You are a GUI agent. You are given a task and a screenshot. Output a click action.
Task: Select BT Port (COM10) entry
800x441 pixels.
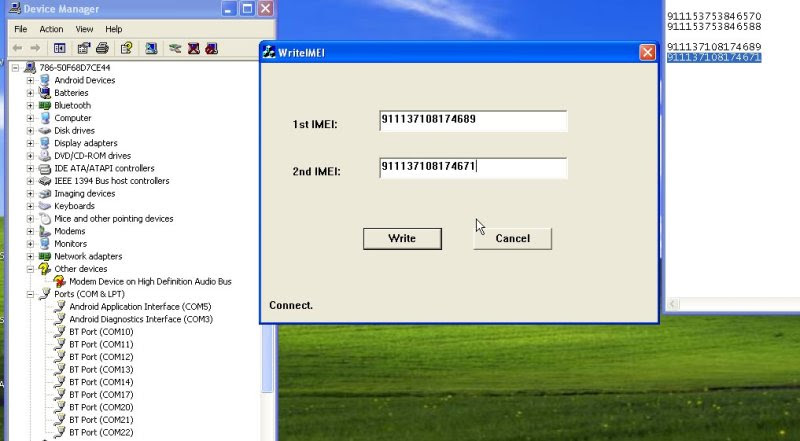tap(101, 332)
